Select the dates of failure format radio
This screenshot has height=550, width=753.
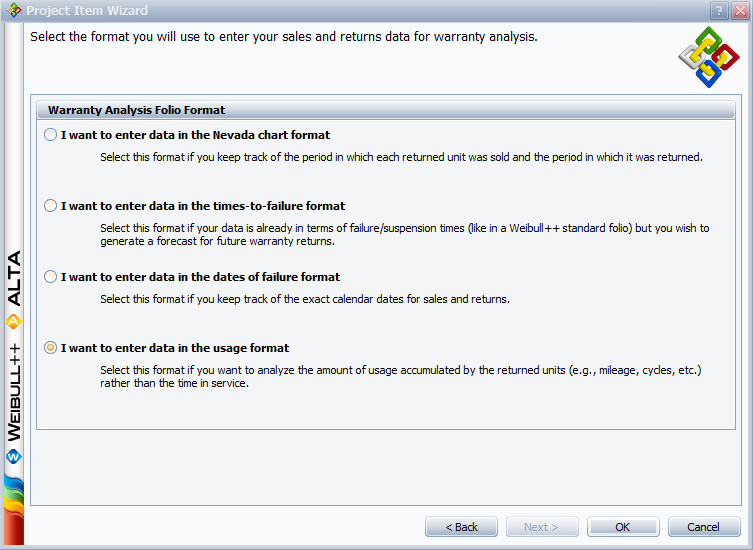(x=51, y=277)
